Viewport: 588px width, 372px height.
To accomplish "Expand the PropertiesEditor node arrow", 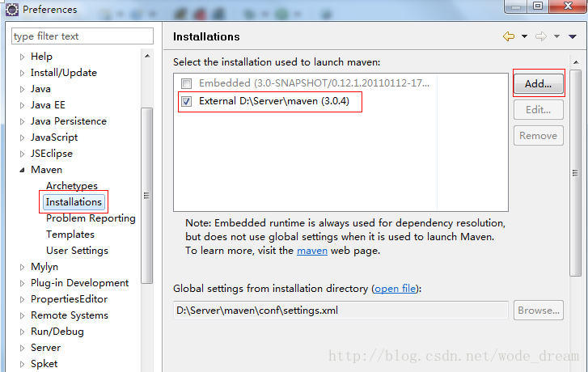I will pos(22,299).
